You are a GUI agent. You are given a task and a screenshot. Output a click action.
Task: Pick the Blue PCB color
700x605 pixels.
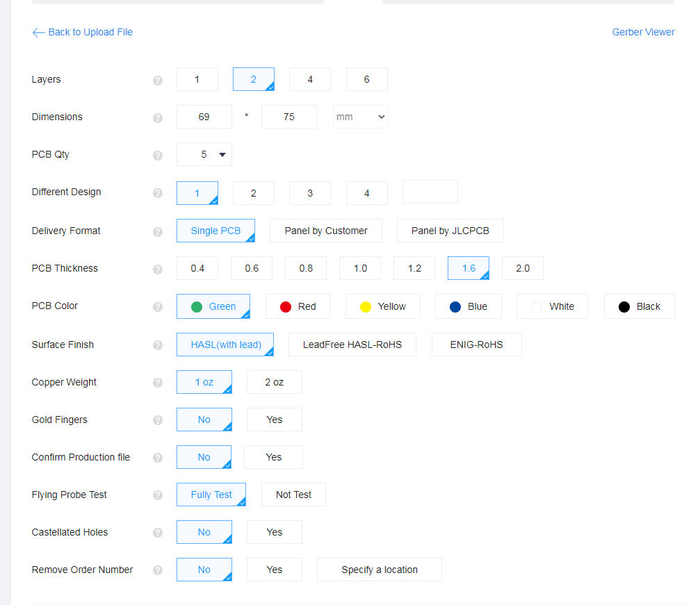tap(469, 306)
